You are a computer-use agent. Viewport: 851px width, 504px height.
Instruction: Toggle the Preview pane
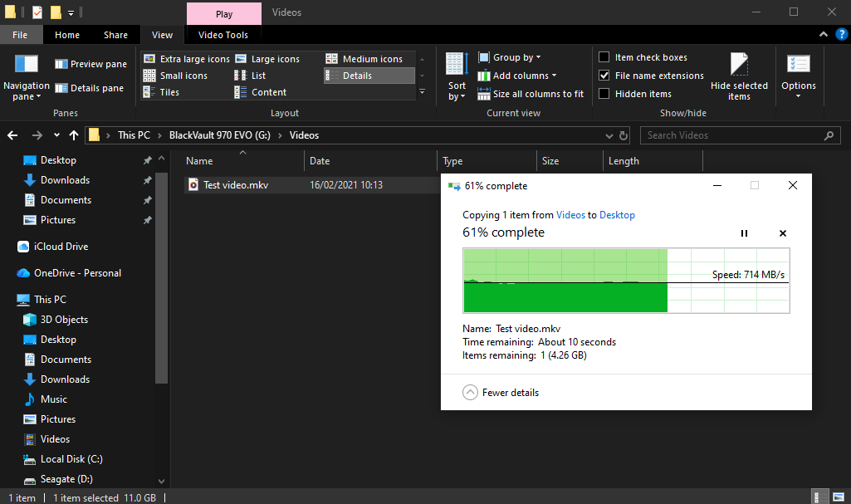(x=90, y=64)
